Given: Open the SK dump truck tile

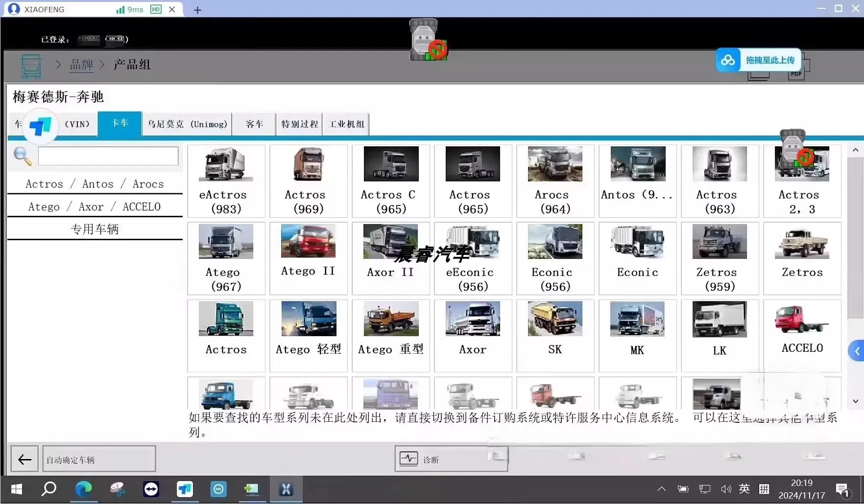Looking at the screenshot, I should [x=555, y=336].
